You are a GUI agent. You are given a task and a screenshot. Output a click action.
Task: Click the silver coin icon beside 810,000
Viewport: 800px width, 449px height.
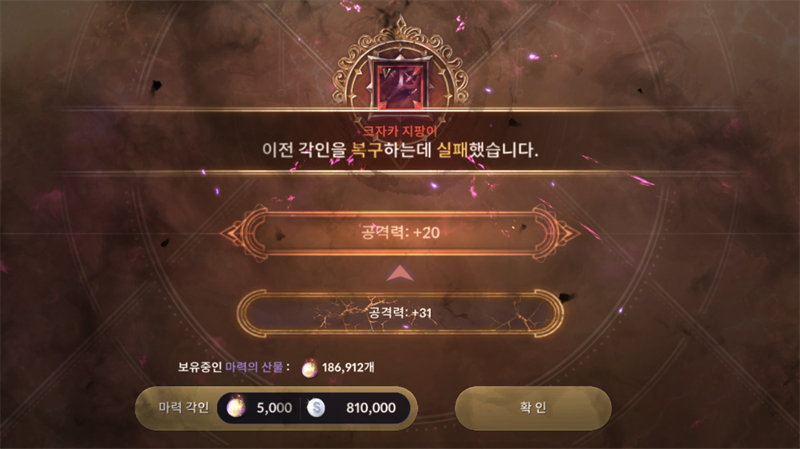tap(316, 407)
